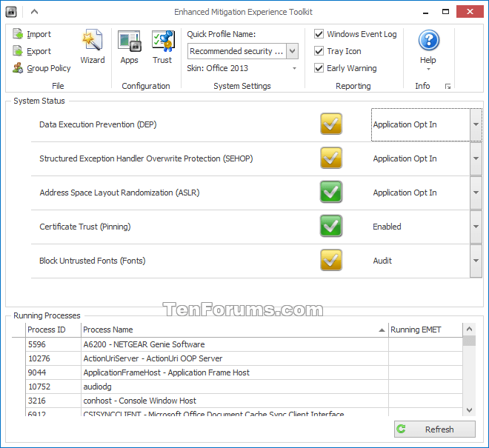Viewport: 489px width, 448px height.
Task: Select the A6200 - NETGEAR Genie Software row
Action: 244,344
